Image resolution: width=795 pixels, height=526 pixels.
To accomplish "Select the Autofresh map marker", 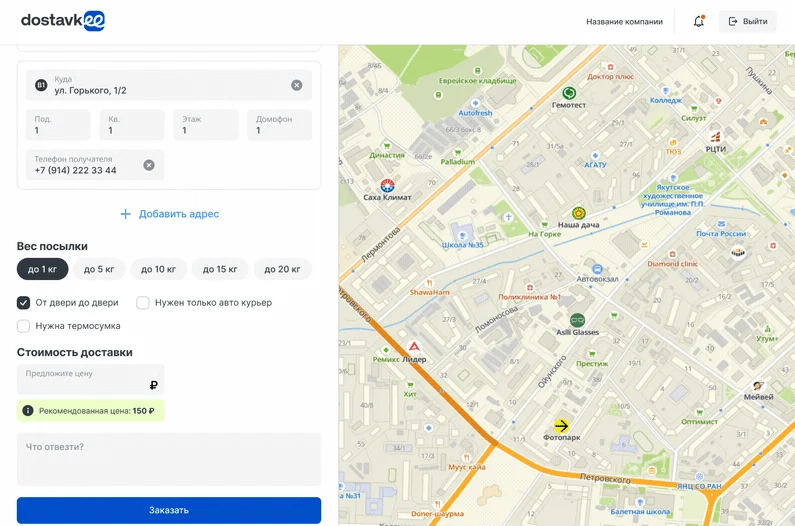I will (x=475, y=103).
